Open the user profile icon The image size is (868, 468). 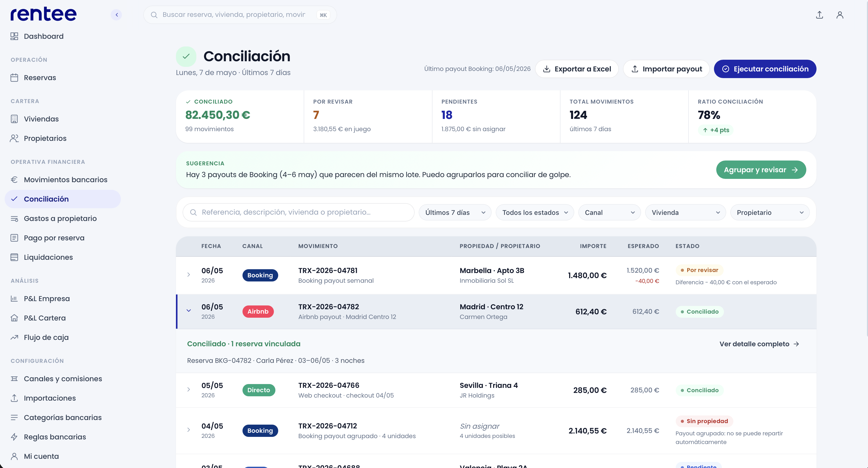click(x=840, y=15)
